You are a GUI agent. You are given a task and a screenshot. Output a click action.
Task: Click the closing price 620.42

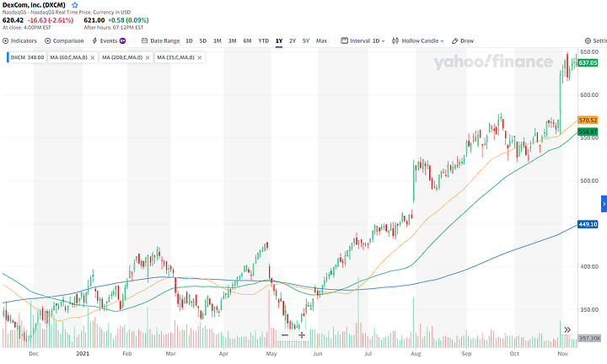(x=13, y=20)
